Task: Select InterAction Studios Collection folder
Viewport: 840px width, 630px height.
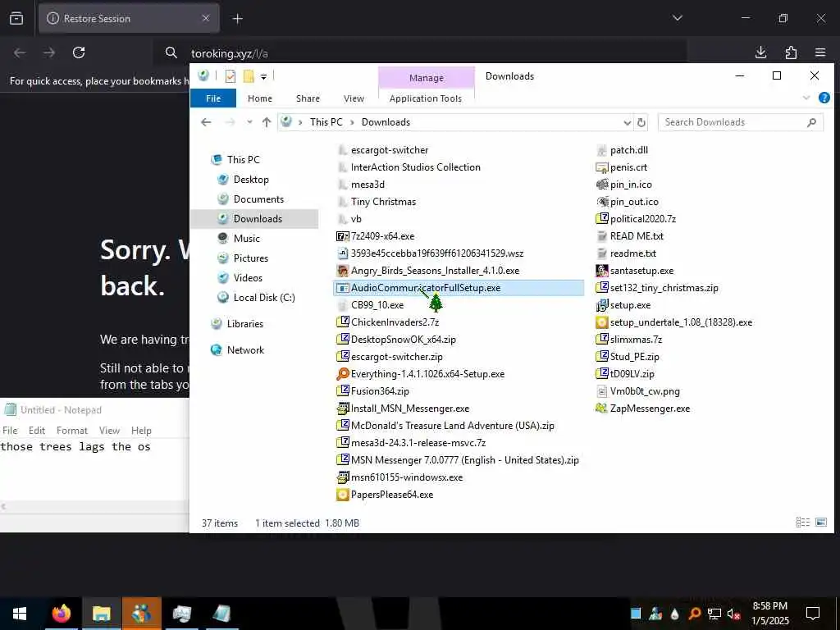Action: click(415, 167)
